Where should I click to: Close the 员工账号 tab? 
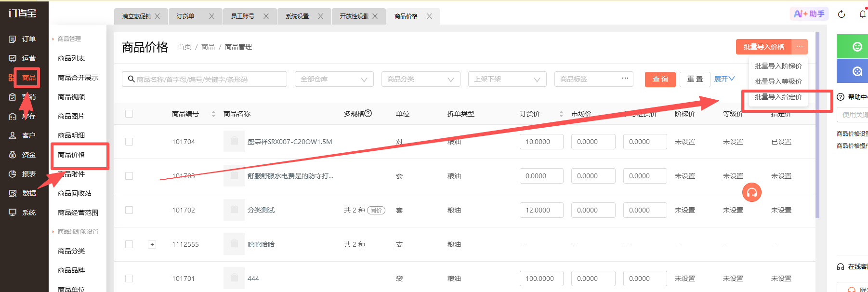[x=266, y=16]
